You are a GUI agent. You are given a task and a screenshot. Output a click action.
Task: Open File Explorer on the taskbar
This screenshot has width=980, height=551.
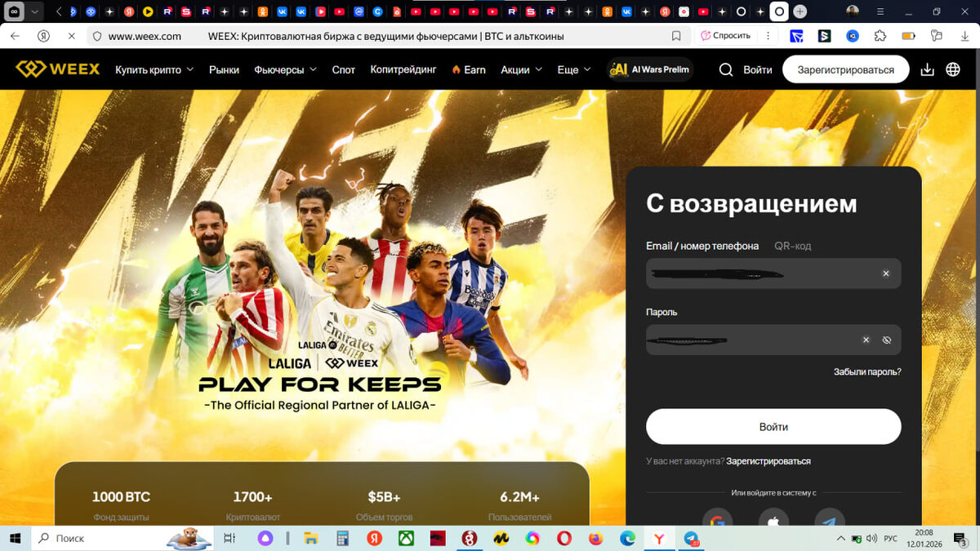tap(310, 538)
